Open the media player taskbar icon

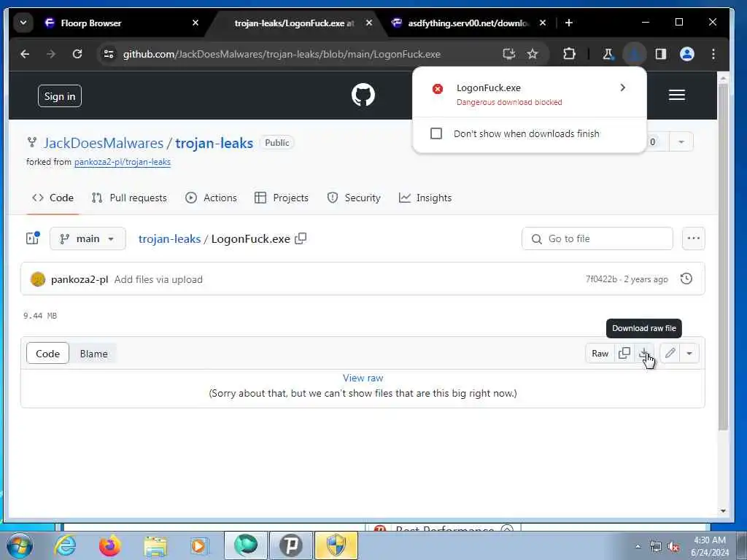tap(199, 545)
